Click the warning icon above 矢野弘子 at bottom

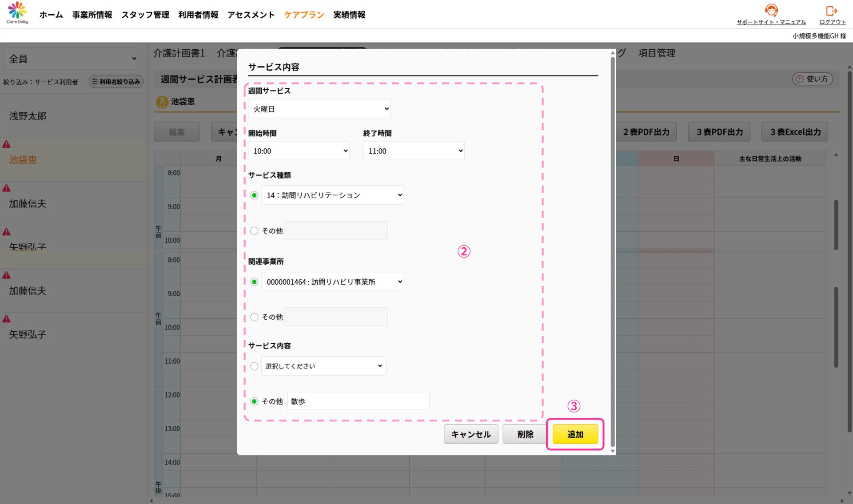point(7,319)
